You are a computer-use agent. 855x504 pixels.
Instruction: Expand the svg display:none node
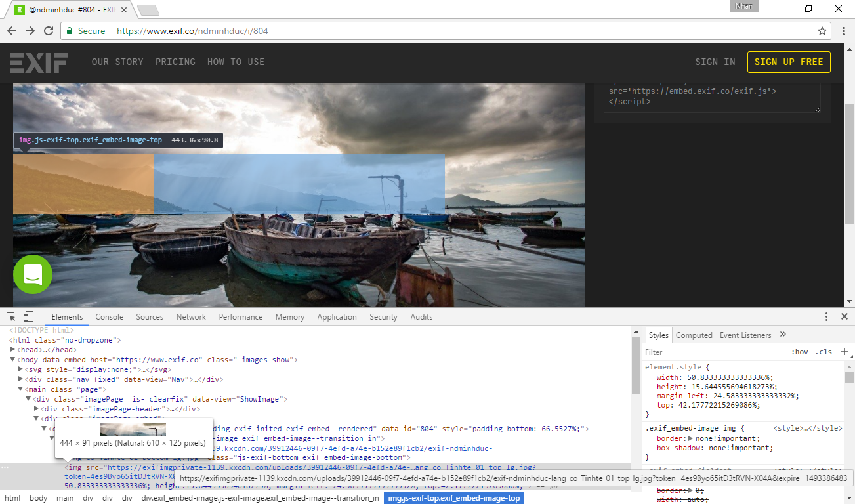[x=20, y=369]
